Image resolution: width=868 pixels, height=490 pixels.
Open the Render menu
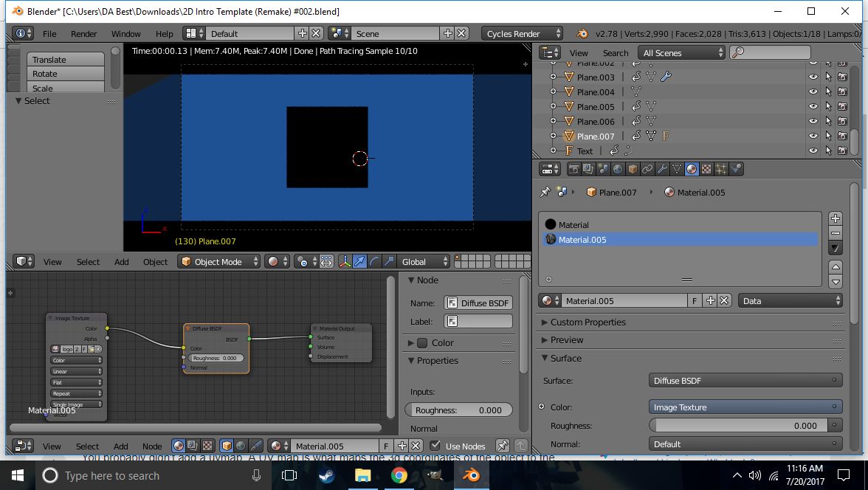pos(83,33)
